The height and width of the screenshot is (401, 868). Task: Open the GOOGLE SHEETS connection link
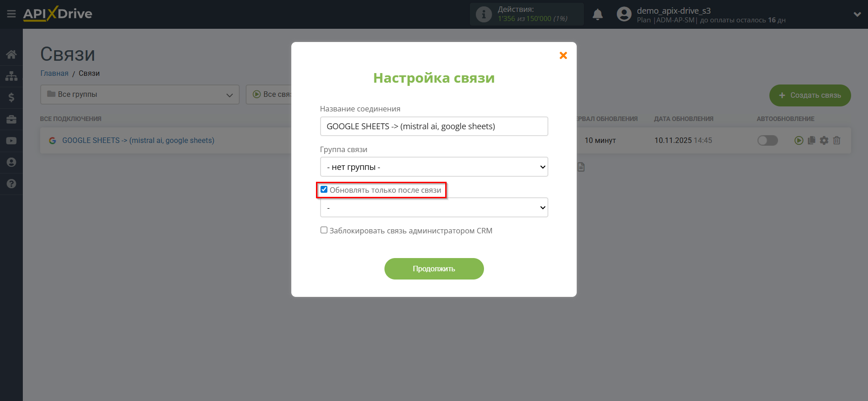(138, 141)
